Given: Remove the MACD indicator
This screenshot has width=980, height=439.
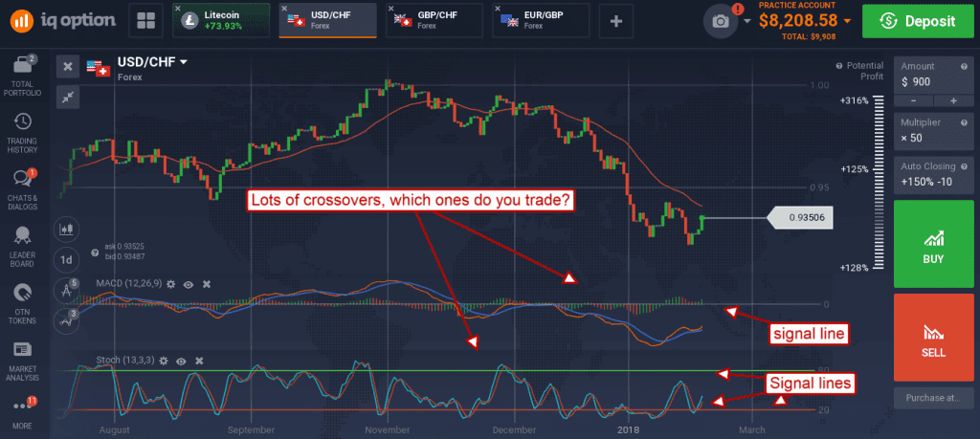Looking at the screenshot, I should tap(207, 284).
